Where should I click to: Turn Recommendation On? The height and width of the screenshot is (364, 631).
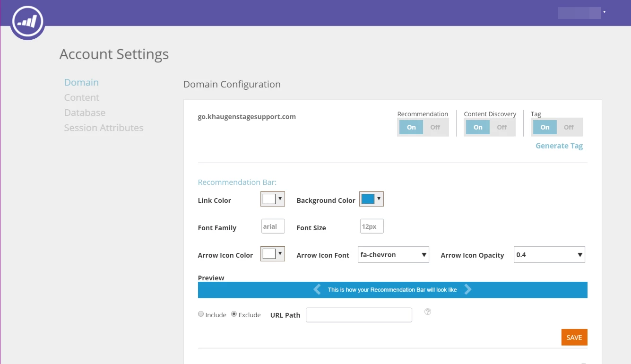(411, 127)
